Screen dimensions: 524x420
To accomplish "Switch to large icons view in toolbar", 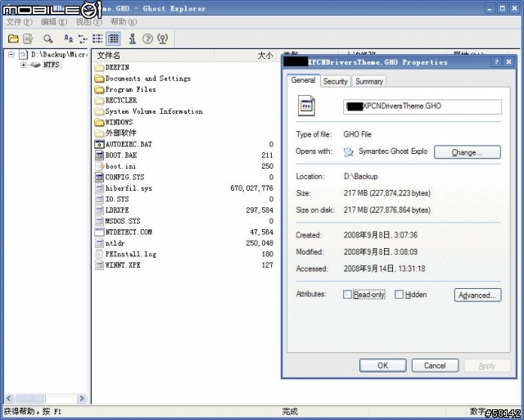I will pyautogui.click(x=69, y=38).
